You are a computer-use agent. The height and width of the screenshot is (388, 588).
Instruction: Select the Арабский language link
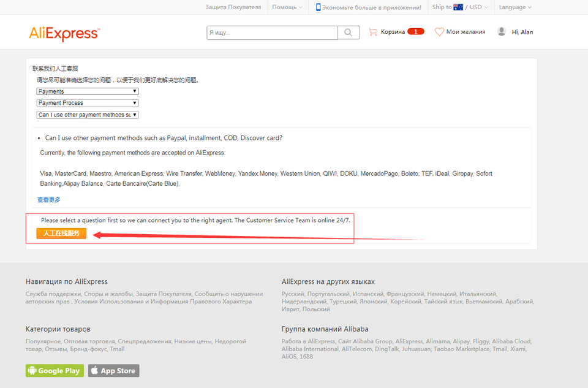click(519, 302)
